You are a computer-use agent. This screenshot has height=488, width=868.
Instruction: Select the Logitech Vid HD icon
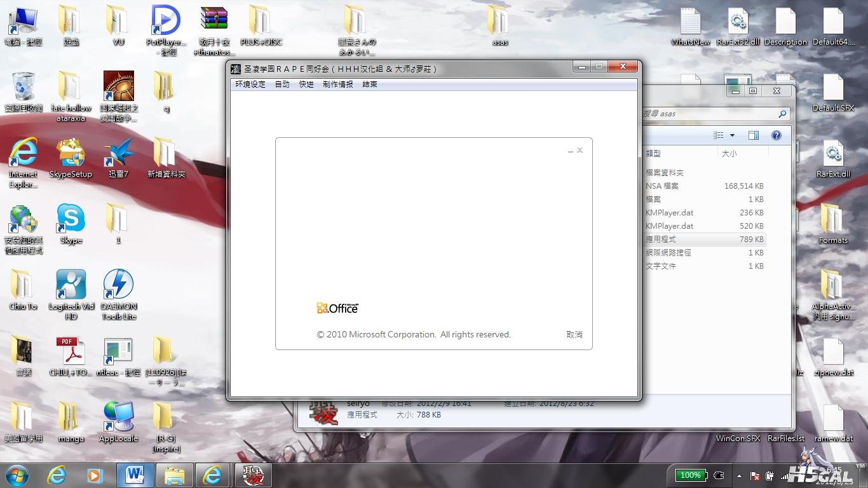[71, 294]
